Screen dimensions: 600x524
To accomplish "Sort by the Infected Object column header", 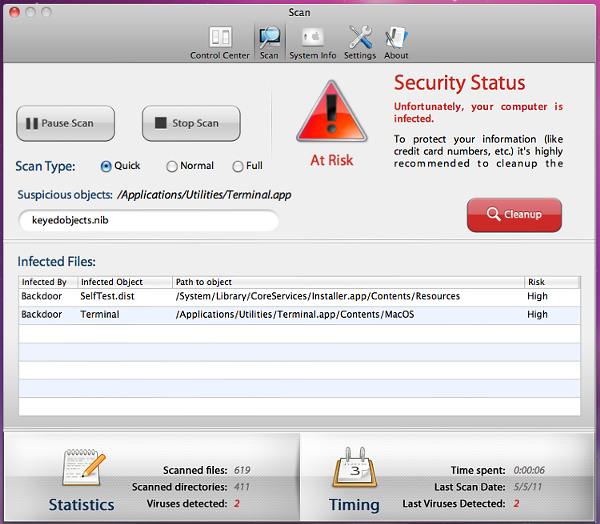I will pos(123,283).
